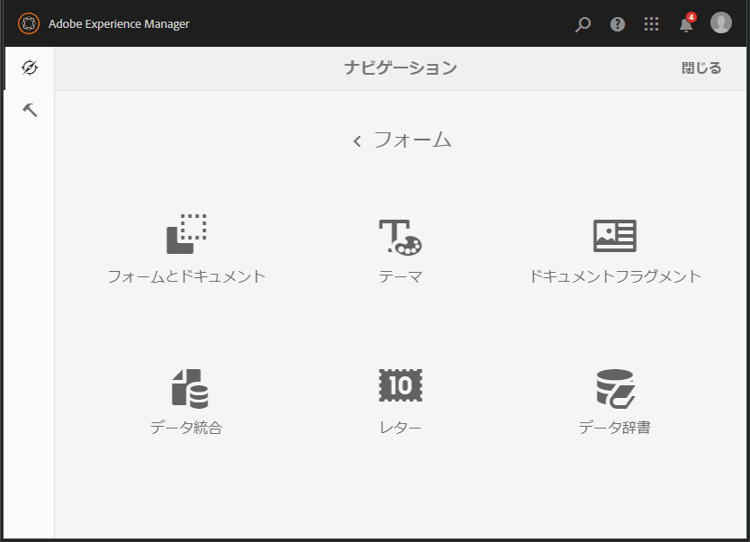Open the データ辞書 icon
The height and width of the screenshot is (542, 750).
616,388
